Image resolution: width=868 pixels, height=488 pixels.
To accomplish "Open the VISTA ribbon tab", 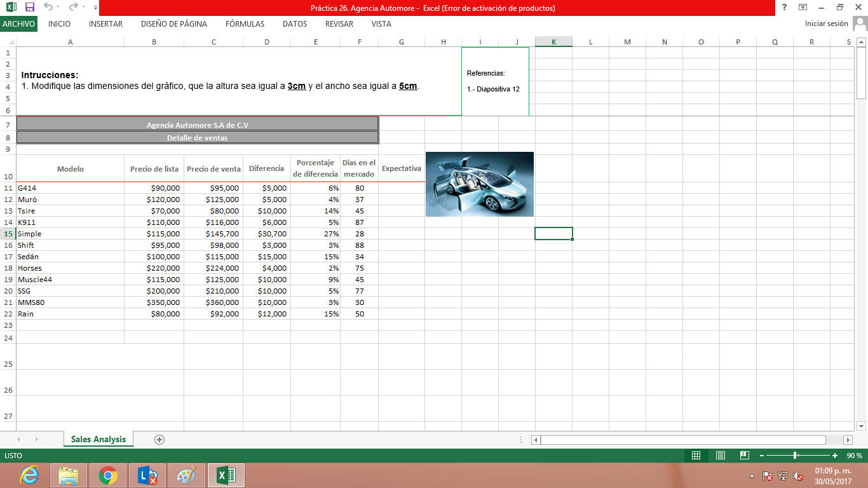I will coord(381,24).
